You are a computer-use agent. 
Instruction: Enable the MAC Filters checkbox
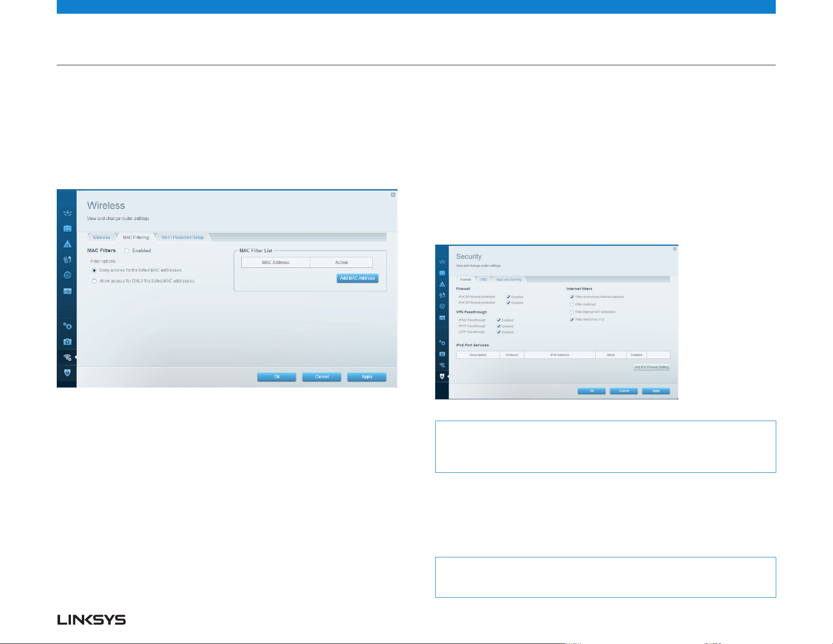[127, 251]
